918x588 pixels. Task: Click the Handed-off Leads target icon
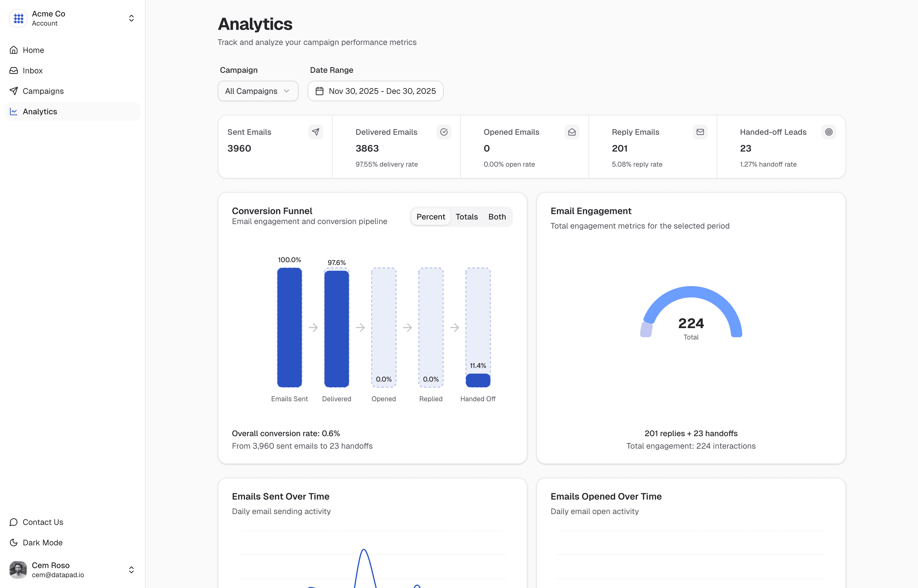(x=828, y=132)
